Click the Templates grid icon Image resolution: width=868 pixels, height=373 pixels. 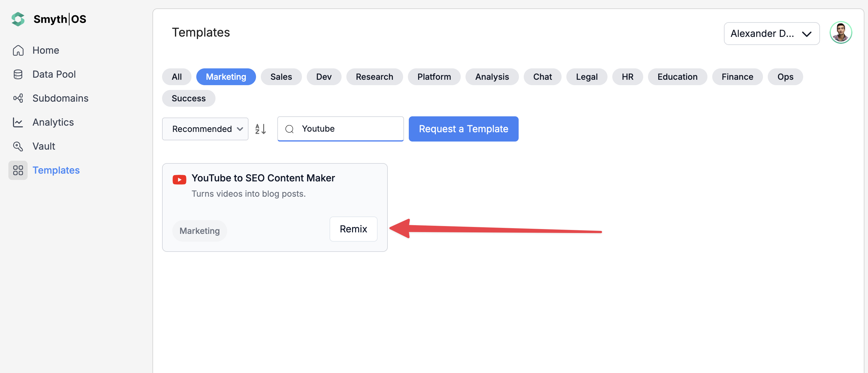(x=18, y=170)
